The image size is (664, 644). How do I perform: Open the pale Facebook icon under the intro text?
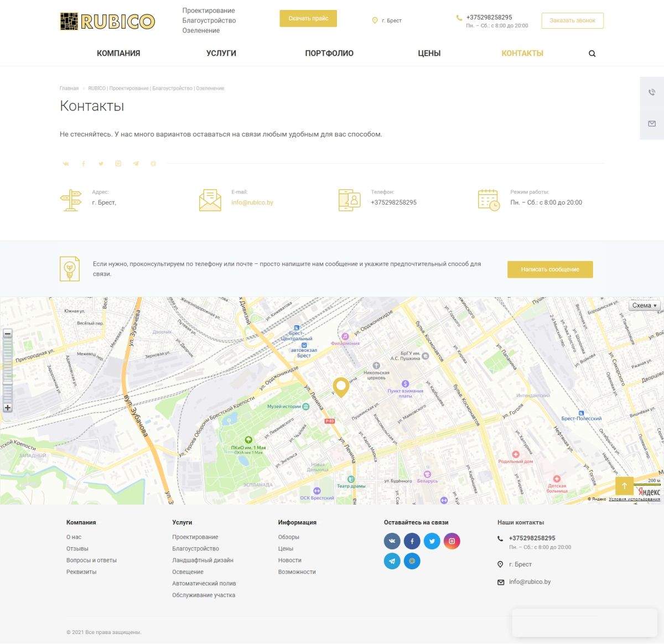click(x=84, y=164)
